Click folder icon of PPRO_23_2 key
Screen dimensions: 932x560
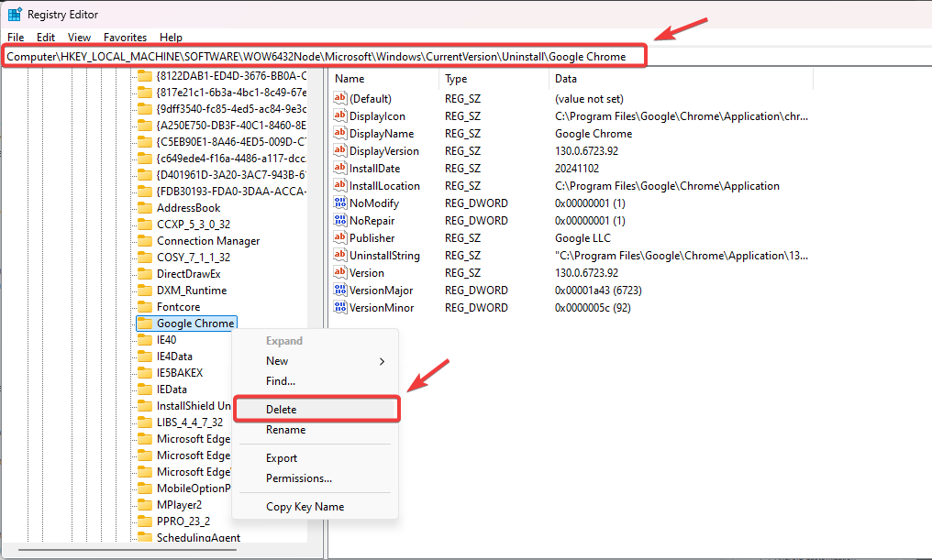(x=145, y=522)
